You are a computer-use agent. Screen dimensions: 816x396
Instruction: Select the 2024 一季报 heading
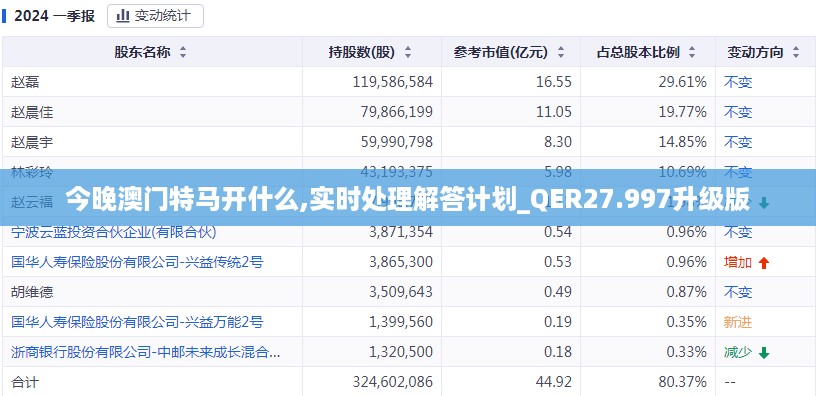tap(55, 16)
